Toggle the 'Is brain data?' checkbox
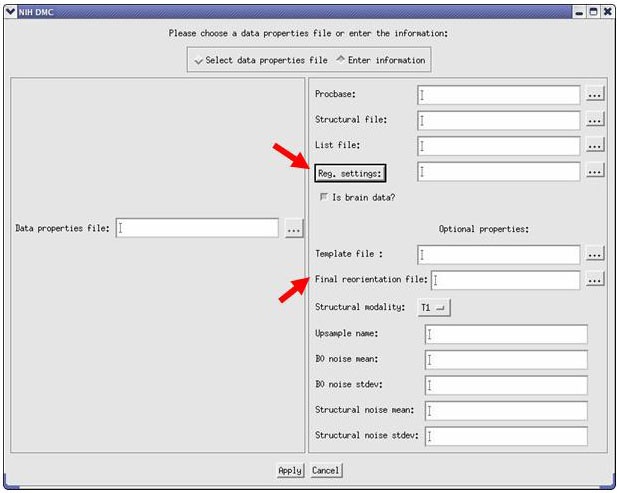617x493 pixels. click(x=324, y=197)
